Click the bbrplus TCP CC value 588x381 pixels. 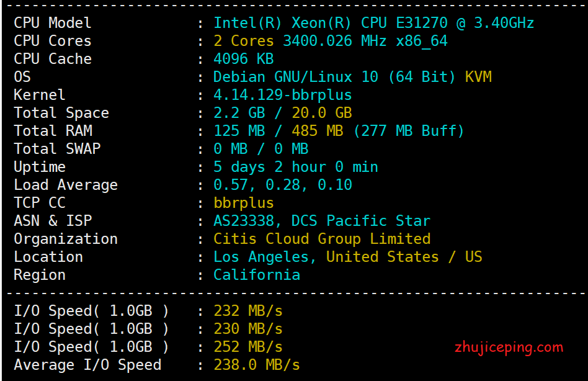[x=243, y=203]
